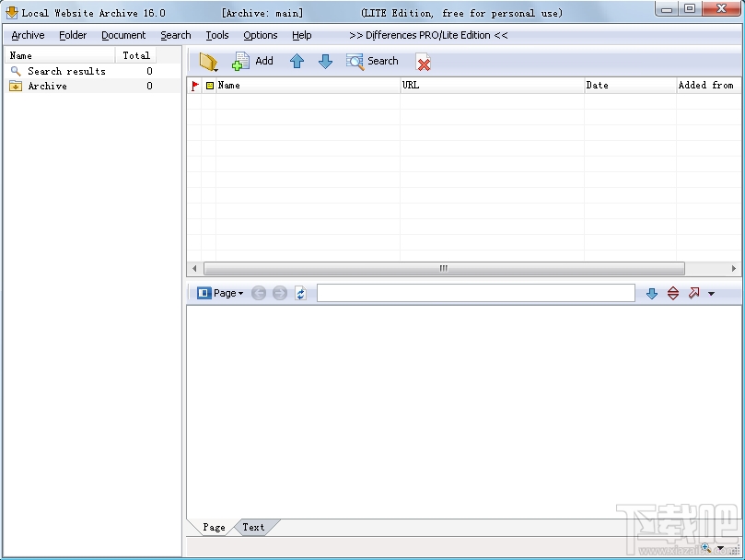Click the URL address field

coord(475,293)
